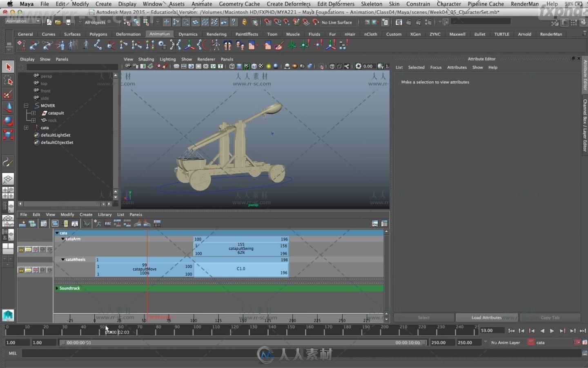Open the viewport Shading menu
This screenshot has height=368, width=588.
(x=146, y=59)
